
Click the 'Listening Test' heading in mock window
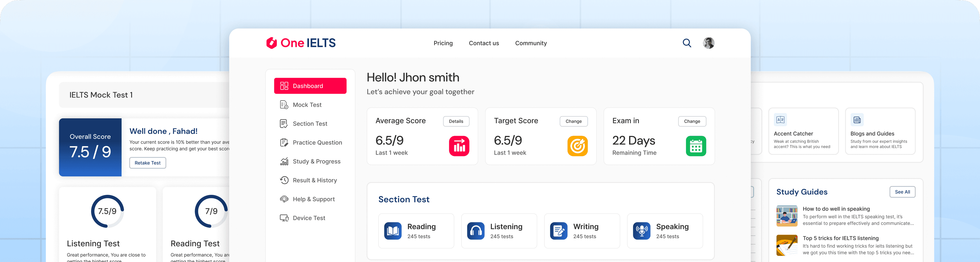93,243
